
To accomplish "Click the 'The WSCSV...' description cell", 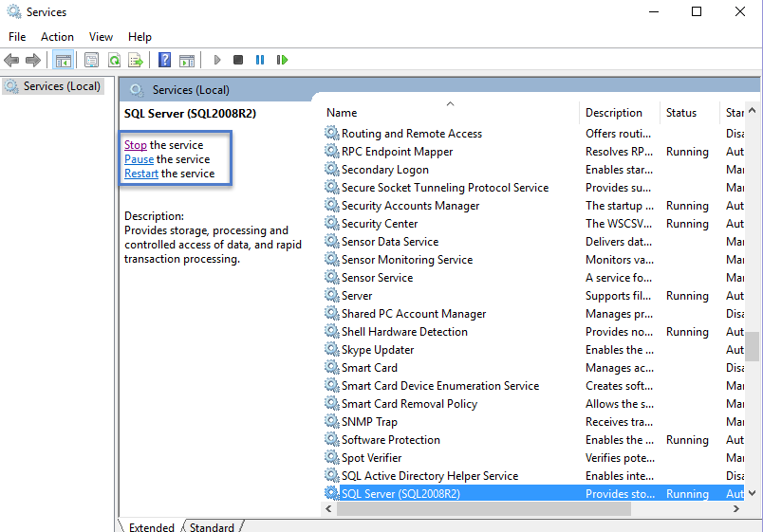I will click(x=619, y=223).
